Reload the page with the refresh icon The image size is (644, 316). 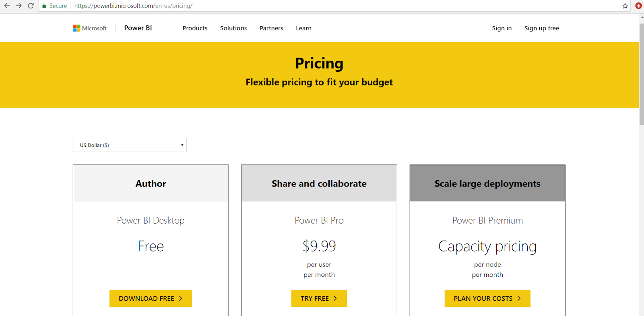pos(31,6)
